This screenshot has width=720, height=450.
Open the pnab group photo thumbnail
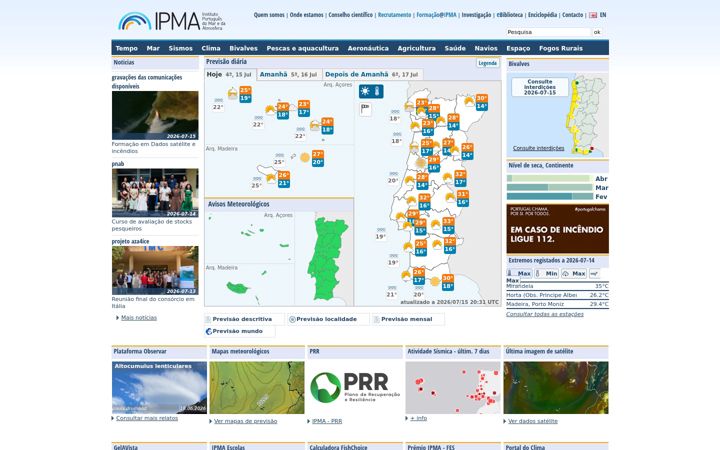[155, 193]
